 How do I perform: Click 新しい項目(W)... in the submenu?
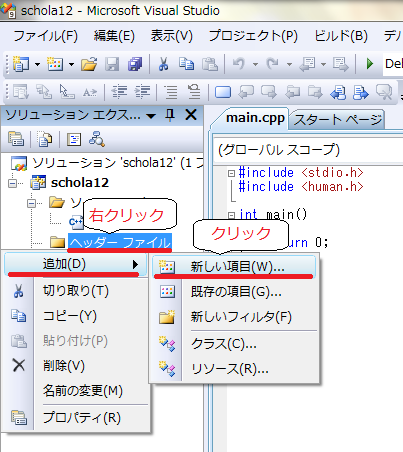[234, 266]
